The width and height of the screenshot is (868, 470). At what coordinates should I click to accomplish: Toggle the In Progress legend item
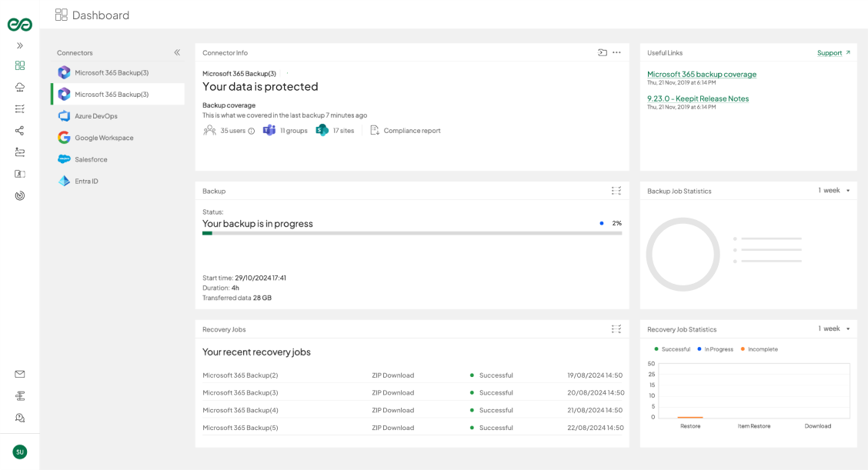pyautogui.click(x=715, y=349)
